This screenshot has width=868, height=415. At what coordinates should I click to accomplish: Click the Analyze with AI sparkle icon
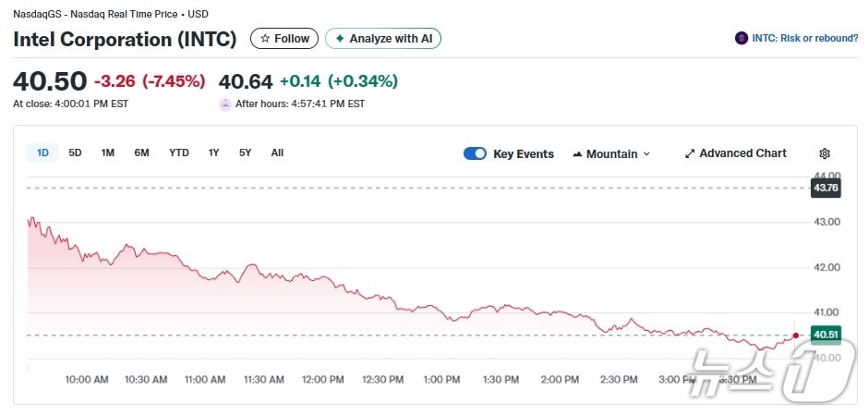[x=340, y=39]
